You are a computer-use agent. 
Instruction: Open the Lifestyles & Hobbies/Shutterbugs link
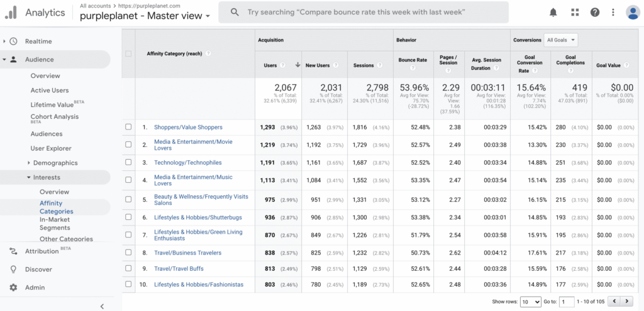point(198,217)
